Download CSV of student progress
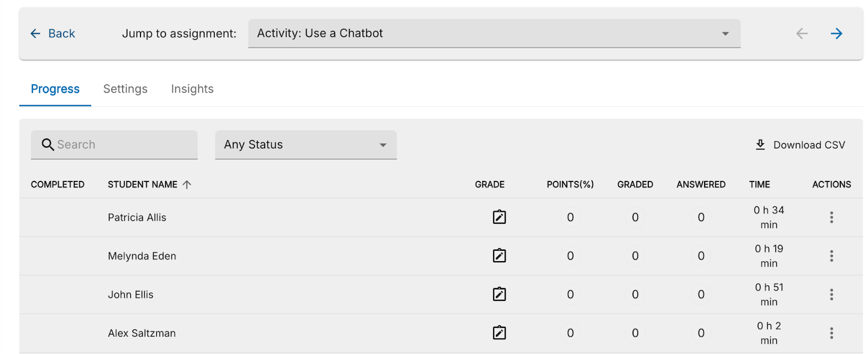 800,145
